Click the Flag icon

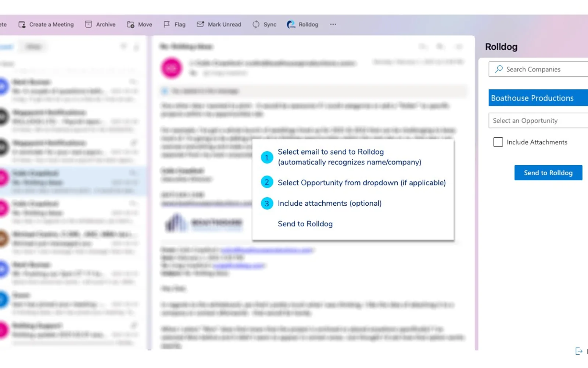[167, 24]
